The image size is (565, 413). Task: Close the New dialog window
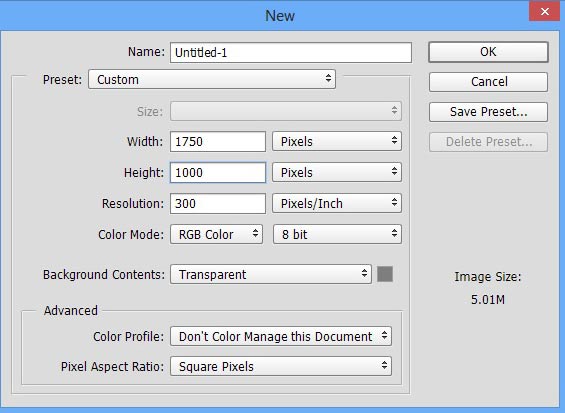(544, 12)
